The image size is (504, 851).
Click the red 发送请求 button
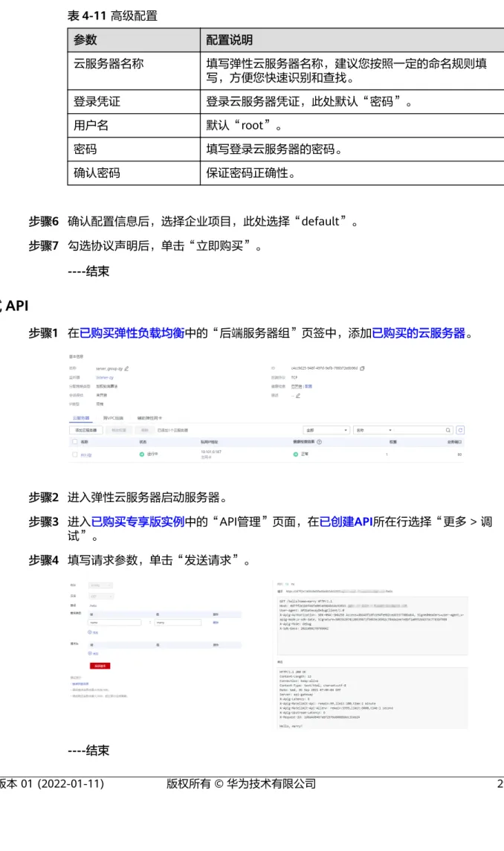coord(100,666)
